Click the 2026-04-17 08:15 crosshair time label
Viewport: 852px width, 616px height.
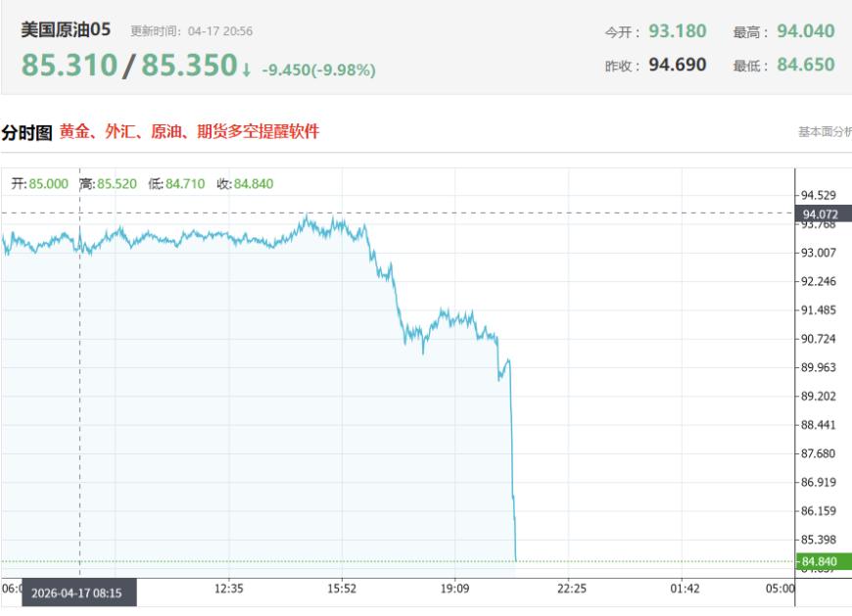76,592
